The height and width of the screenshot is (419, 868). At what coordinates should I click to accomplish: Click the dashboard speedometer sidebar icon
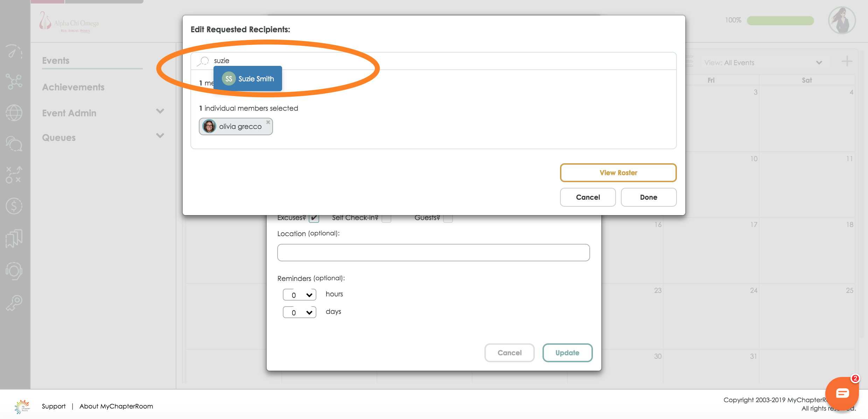pos(14,52)
